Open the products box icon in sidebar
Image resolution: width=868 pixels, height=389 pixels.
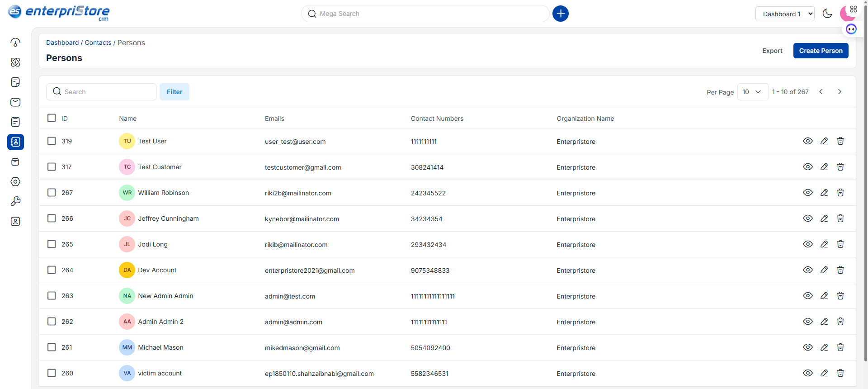point(15,162)
